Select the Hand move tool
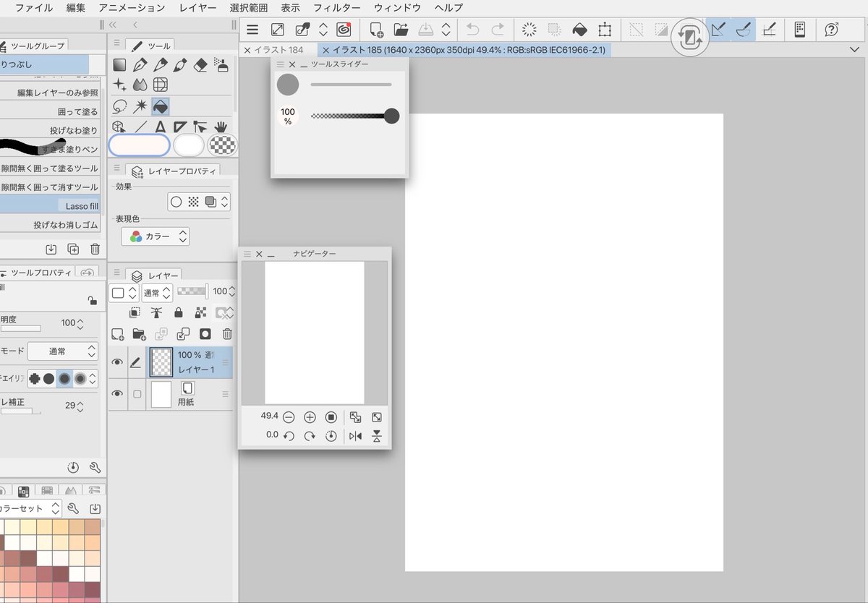The height and width of the screenshot is (603, 868). tap(221, 127)
